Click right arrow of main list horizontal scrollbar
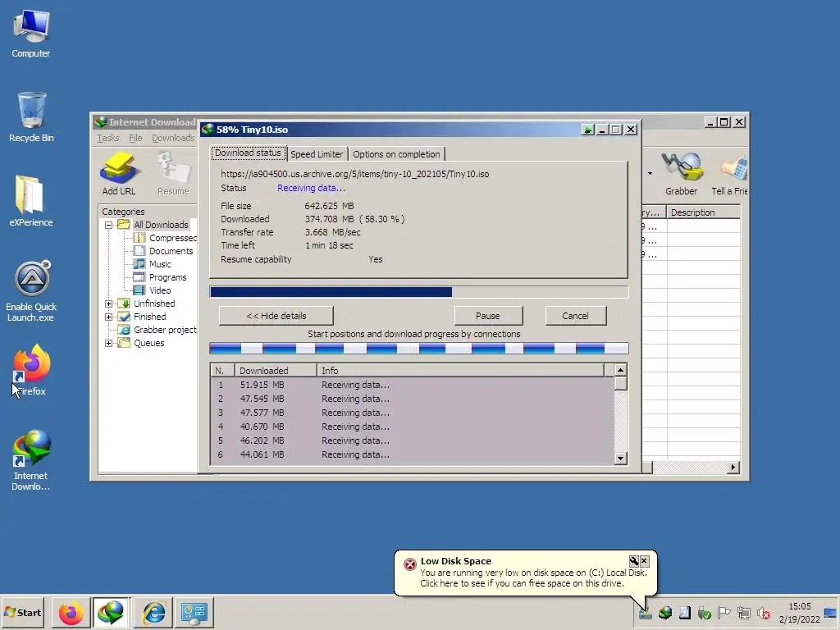840x630 pixels. click(733, 467)
